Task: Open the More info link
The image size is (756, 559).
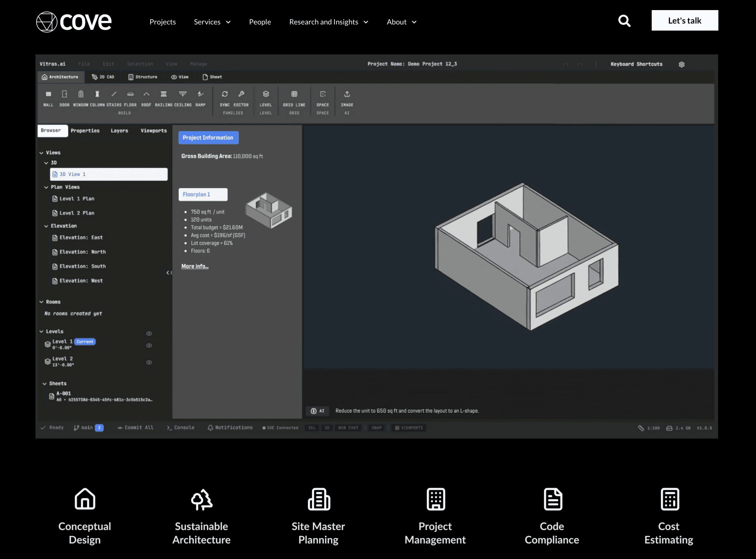Action: pos(195,266)
